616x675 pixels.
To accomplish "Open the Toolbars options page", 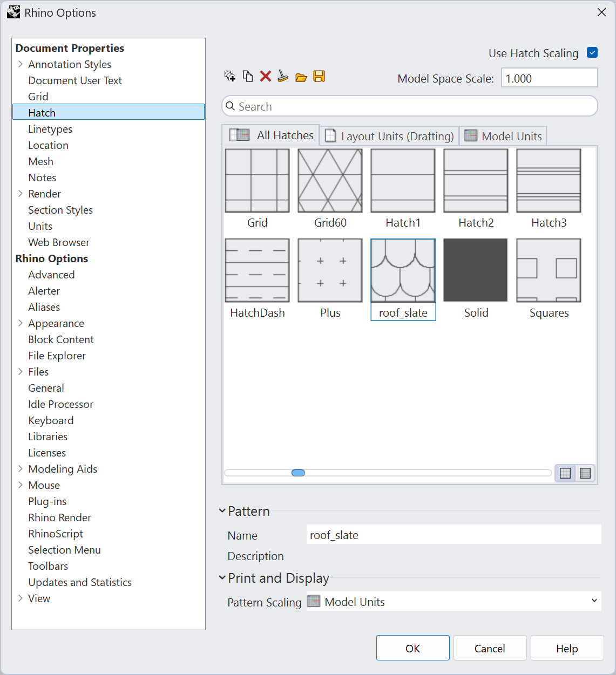I will pos(48,566).
